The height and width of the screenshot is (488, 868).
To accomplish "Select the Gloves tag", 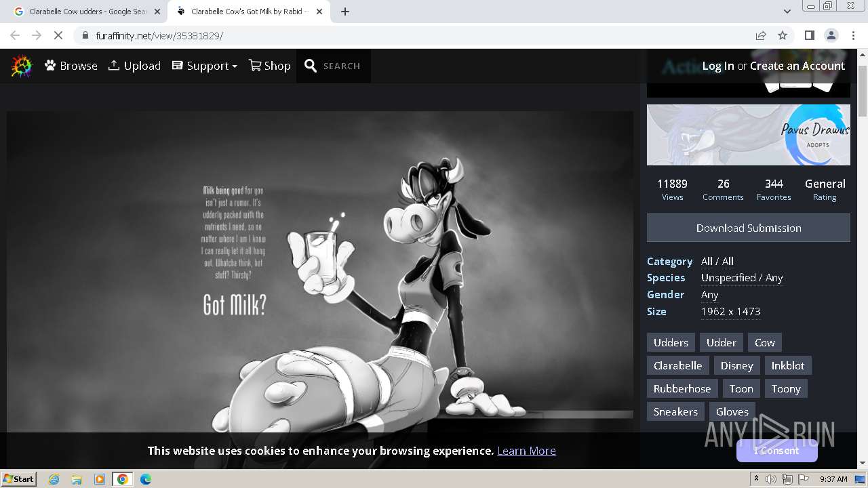I will coord(732,411).
